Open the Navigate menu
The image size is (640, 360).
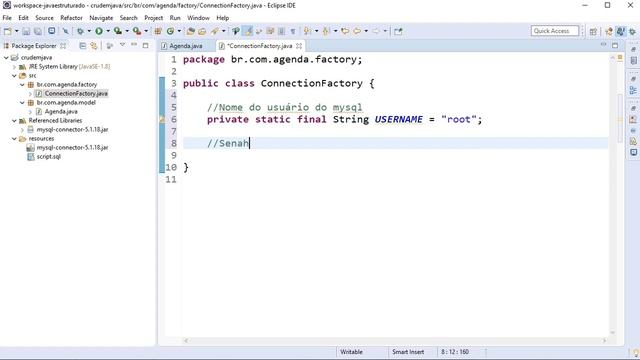pyautogui.click(x=101, y=18)
